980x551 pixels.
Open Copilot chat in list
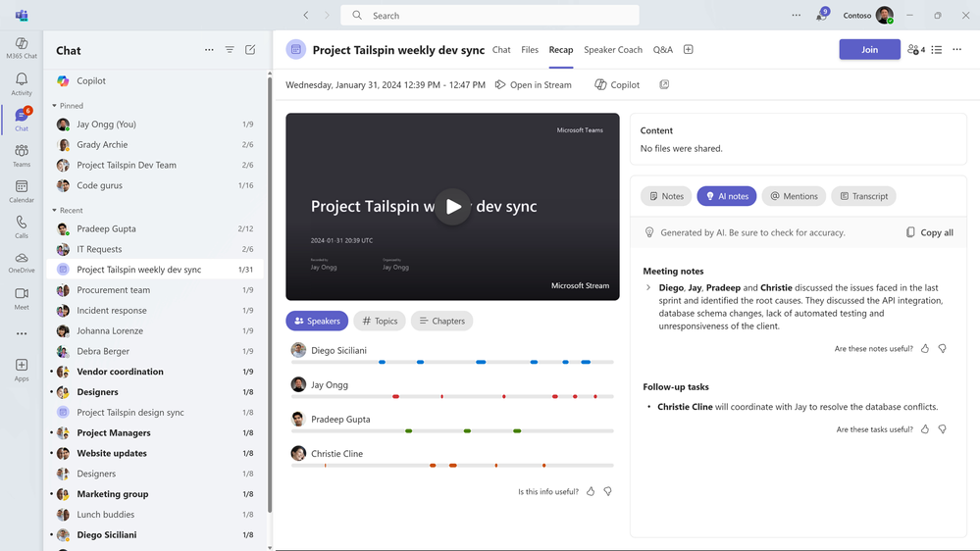point(155,80)
